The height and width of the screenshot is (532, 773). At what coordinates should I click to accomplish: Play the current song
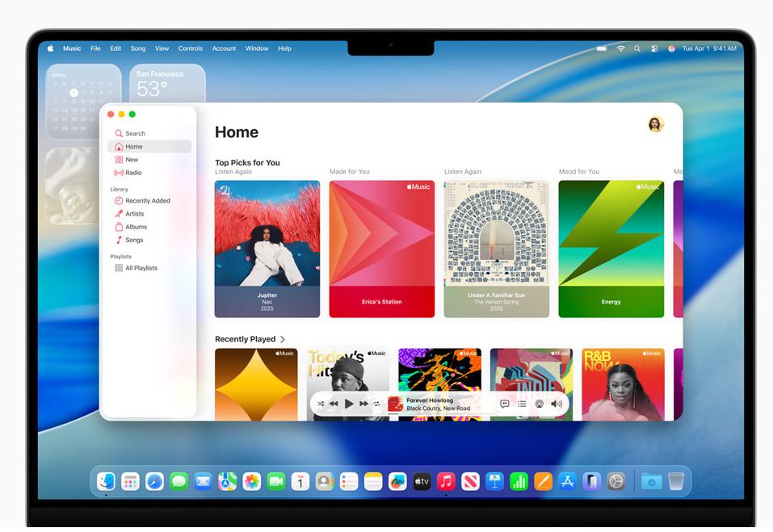pyautogui.click(x=349, y=404)
